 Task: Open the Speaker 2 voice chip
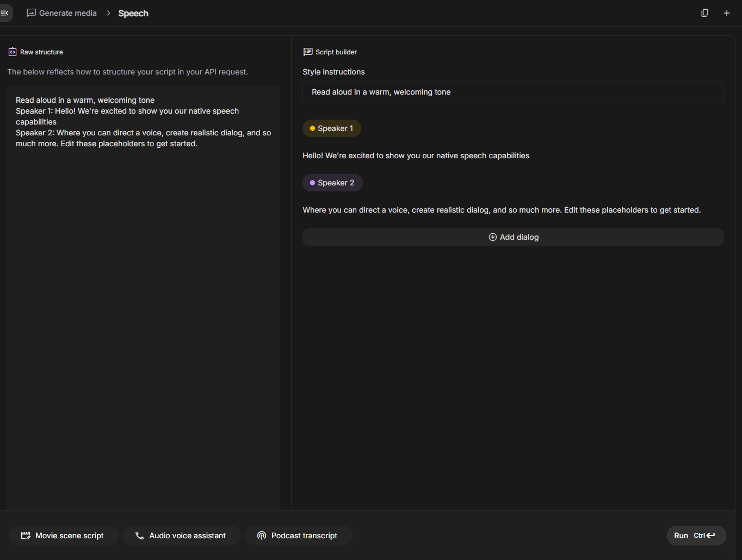[x=332, y=183]
